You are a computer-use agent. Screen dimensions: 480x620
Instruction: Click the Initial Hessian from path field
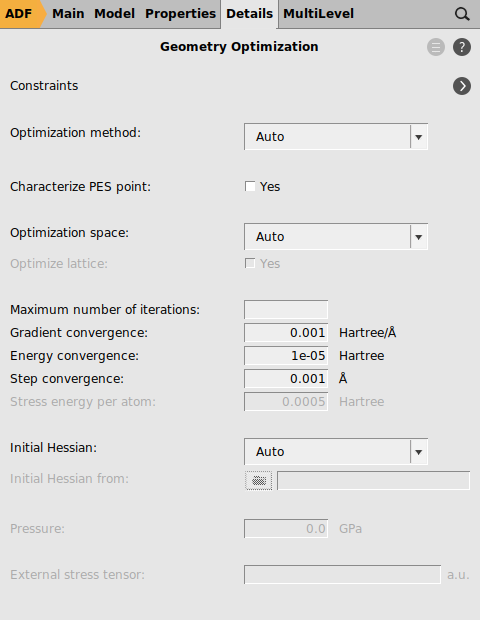[x=373, y=480]
